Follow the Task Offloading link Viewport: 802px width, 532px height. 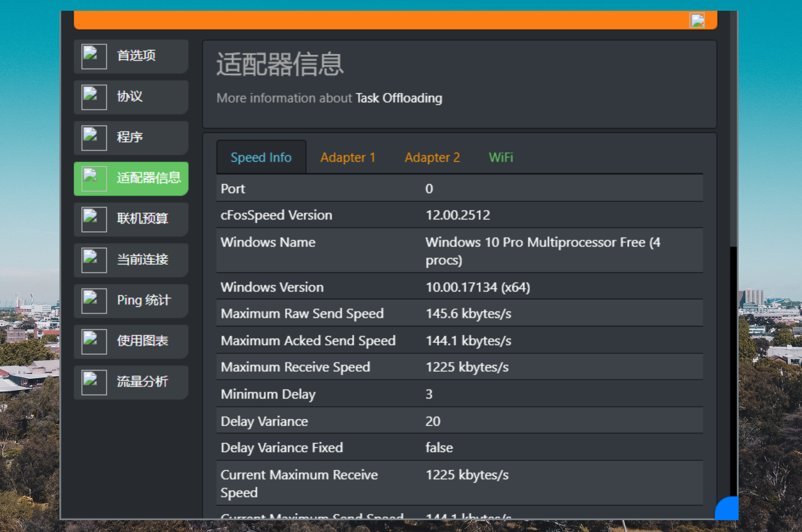tap(399, 98)
